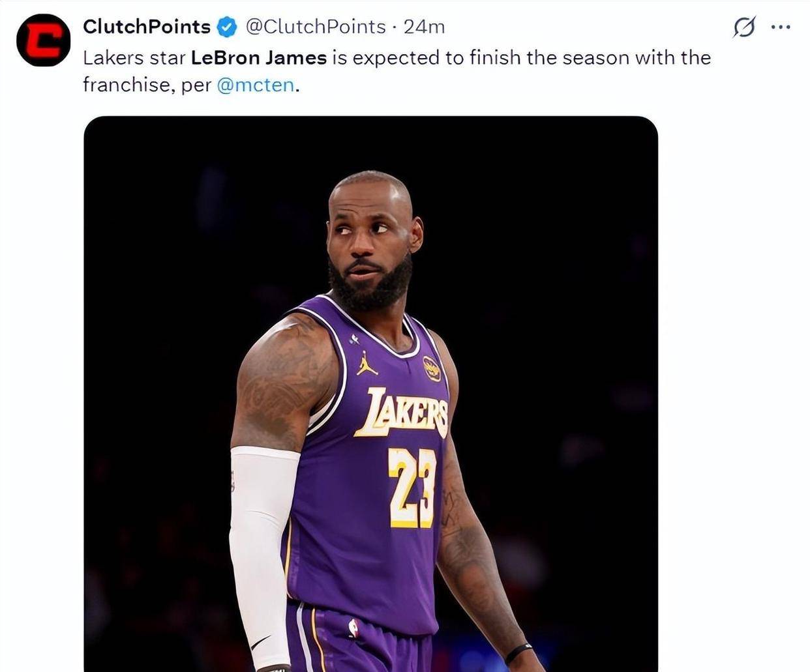Click the NBA logo on the shorts
Screen dimensions: 810x672
point(353,628)
